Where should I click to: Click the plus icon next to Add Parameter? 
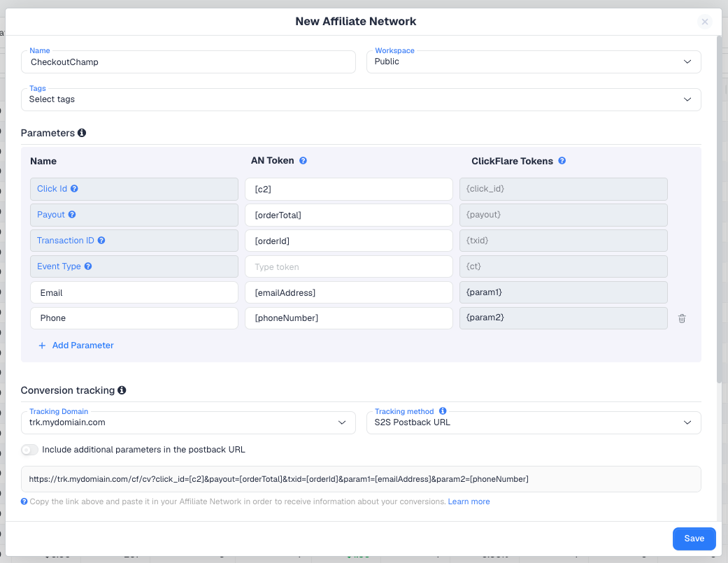(42, 345)
